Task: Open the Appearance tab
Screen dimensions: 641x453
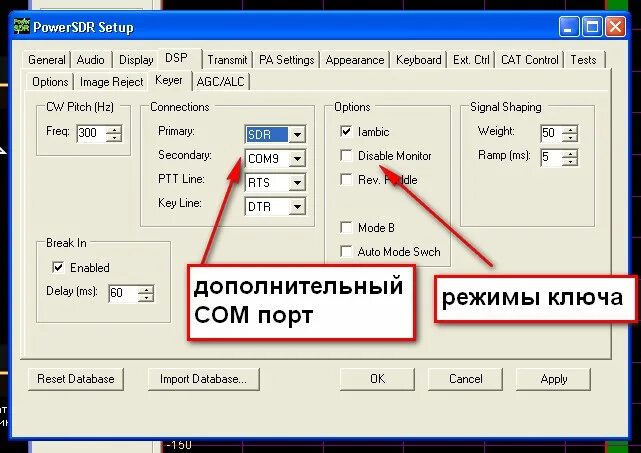Action: (355, 60)
